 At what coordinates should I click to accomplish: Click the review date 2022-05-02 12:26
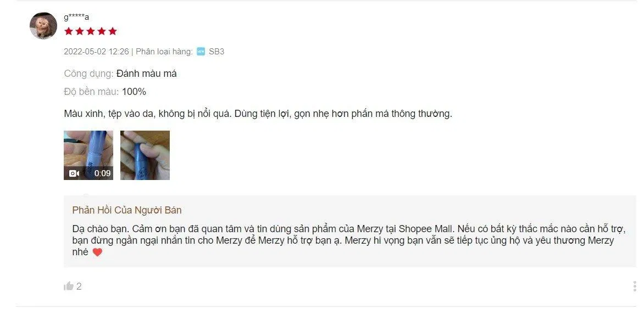click(97, 51)
